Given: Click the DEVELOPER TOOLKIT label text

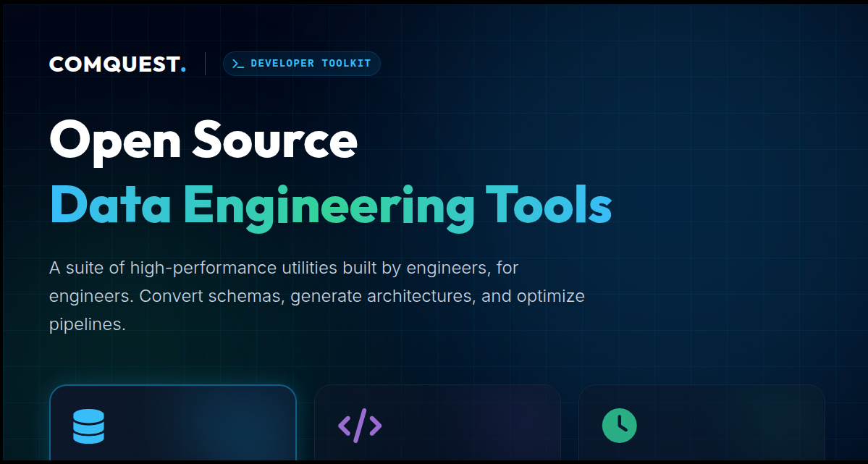Looking at the screenshot, I should 310,63.
